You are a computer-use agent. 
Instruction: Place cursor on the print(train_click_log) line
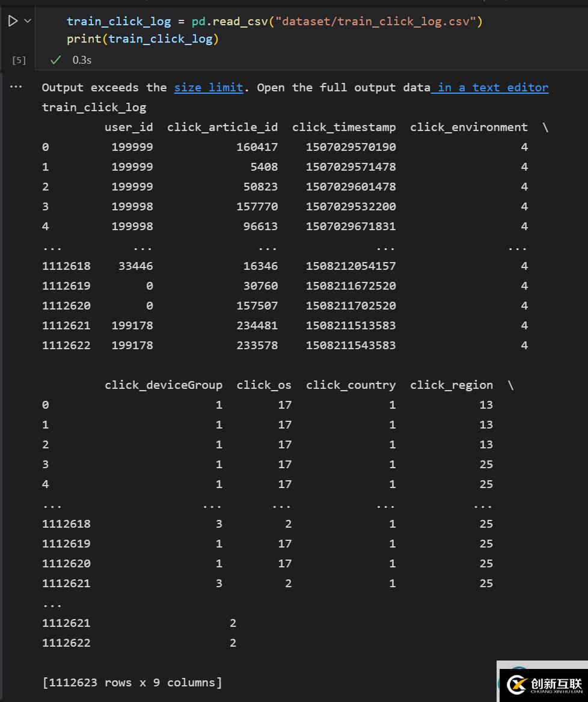pyautogui.click(x=143, y=39)
